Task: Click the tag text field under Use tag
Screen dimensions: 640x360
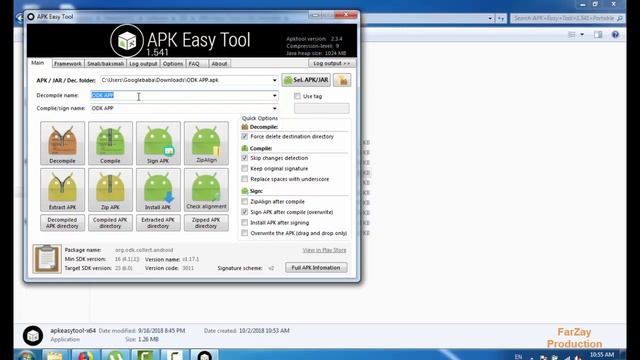Action: coord(322,108)
